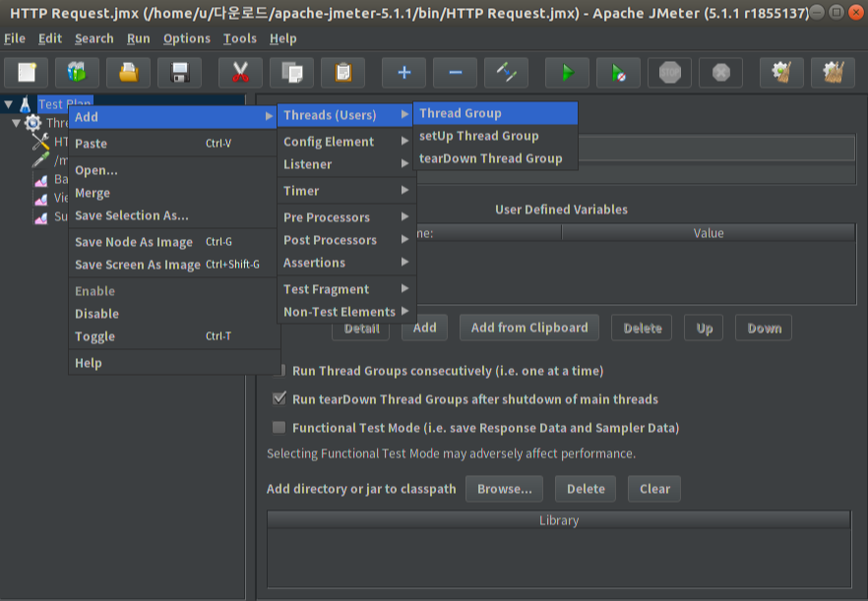Click the Paste clipboard icon
This screenshot has width=868, height=601.
343,73
